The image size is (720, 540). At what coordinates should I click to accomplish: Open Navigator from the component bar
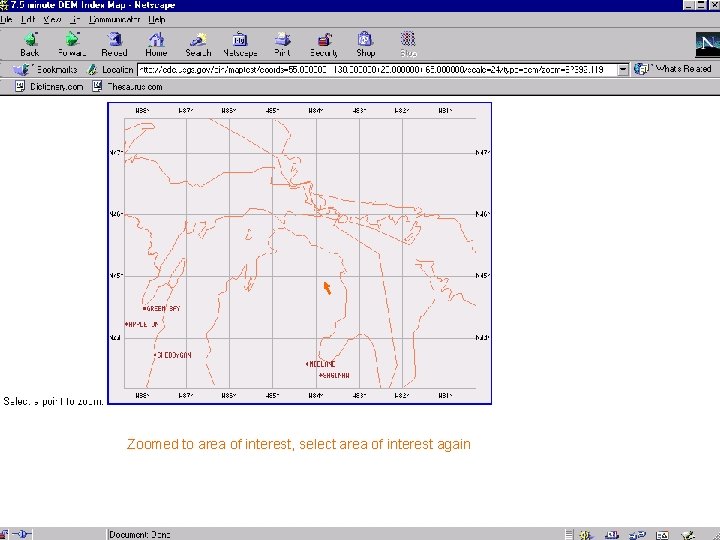pyautogui.click(x=585, y=535)
